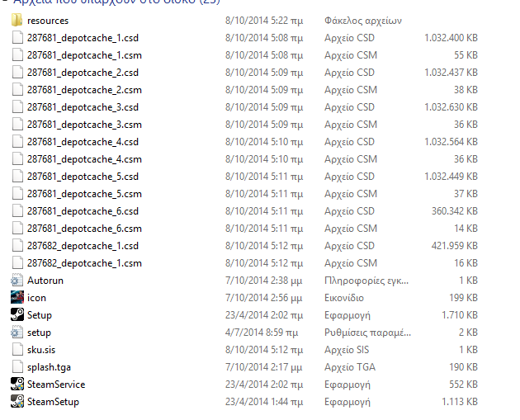Click the 1.032.400 KB size value

click(451, 38)
